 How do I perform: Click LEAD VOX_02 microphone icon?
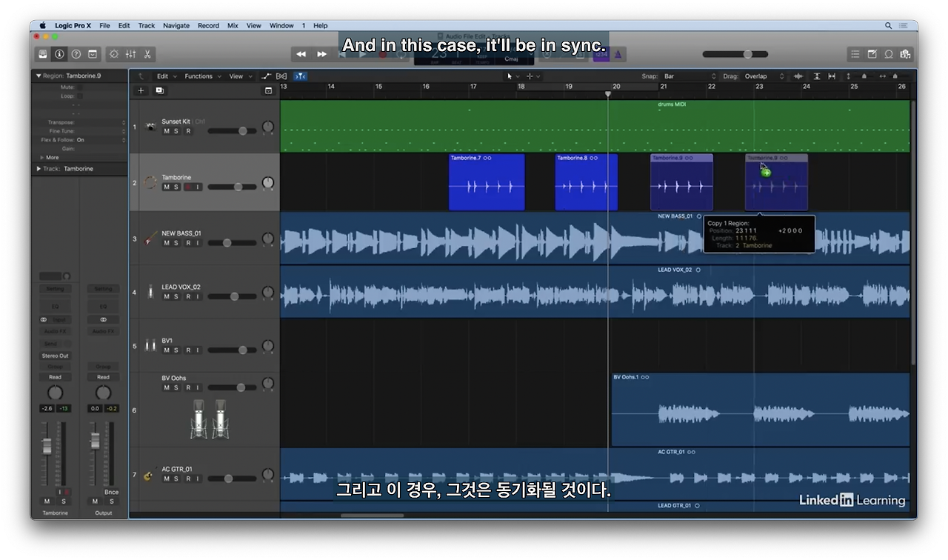[x=150, y=292]
